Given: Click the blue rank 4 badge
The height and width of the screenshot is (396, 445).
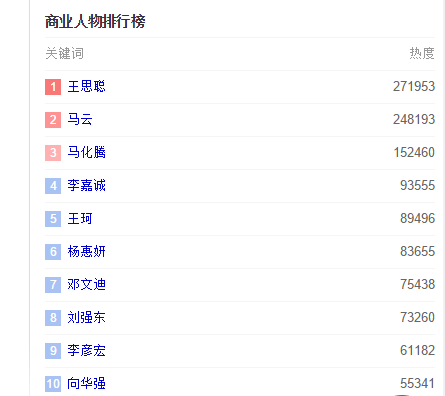Looking at the screenshot, I should pos(53,186).
